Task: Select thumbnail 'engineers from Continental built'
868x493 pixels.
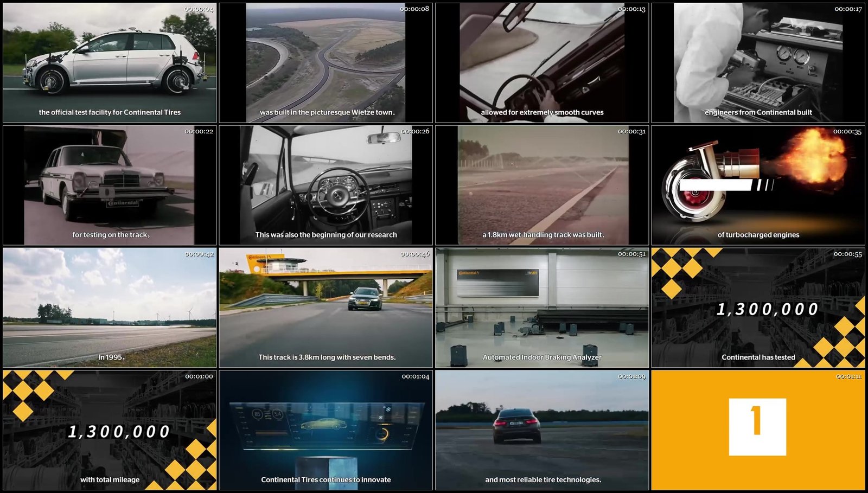Action: pyautogui.click(x=758, y=63)
